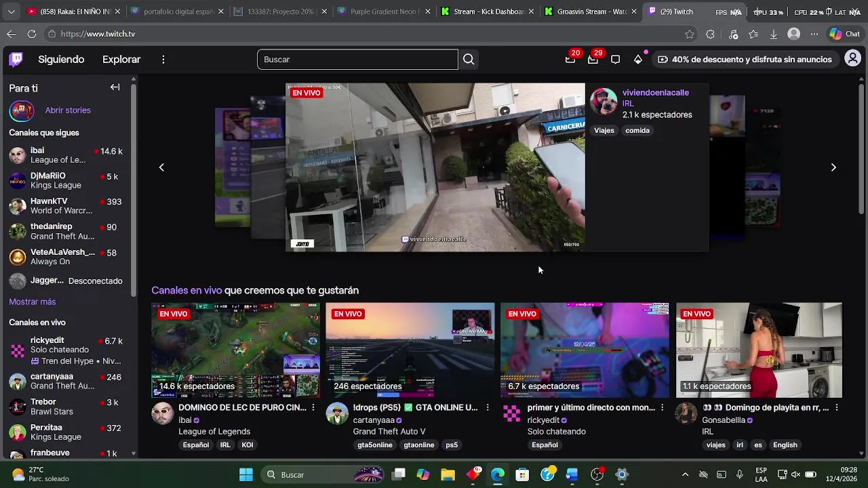Open the Windows Start menu

pyautogui.click(x=246, y=474)
